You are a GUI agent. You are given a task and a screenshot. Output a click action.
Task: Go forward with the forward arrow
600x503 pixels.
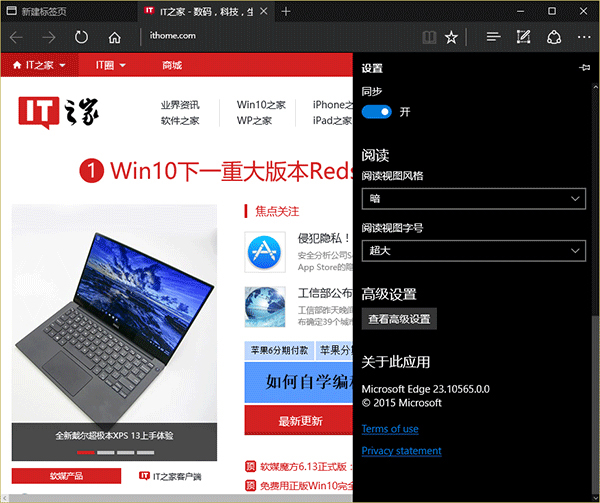pos(49,37)
